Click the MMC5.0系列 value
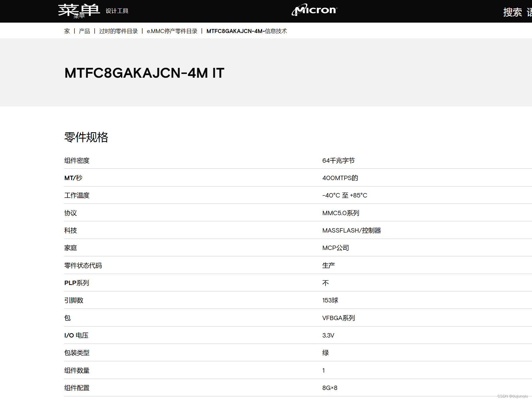This screenshot has width=532, height=401. (341, 213)
